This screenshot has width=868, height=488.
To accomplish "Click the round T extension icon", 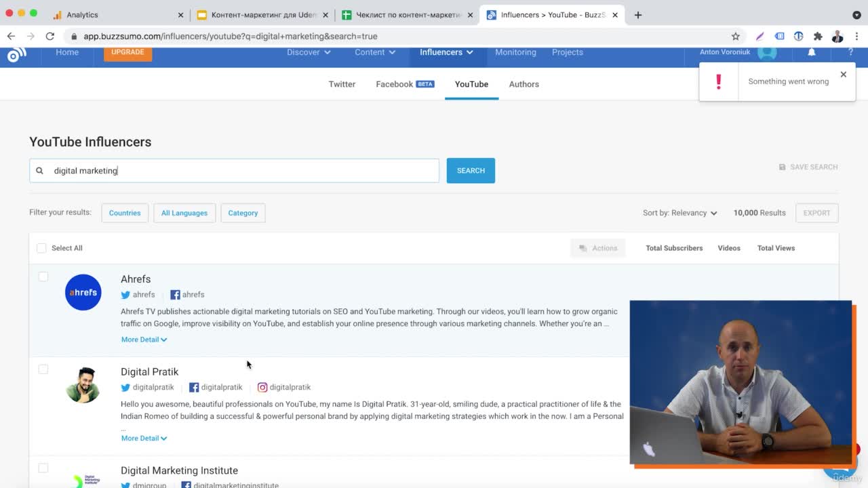I will (x=798, y=36).
